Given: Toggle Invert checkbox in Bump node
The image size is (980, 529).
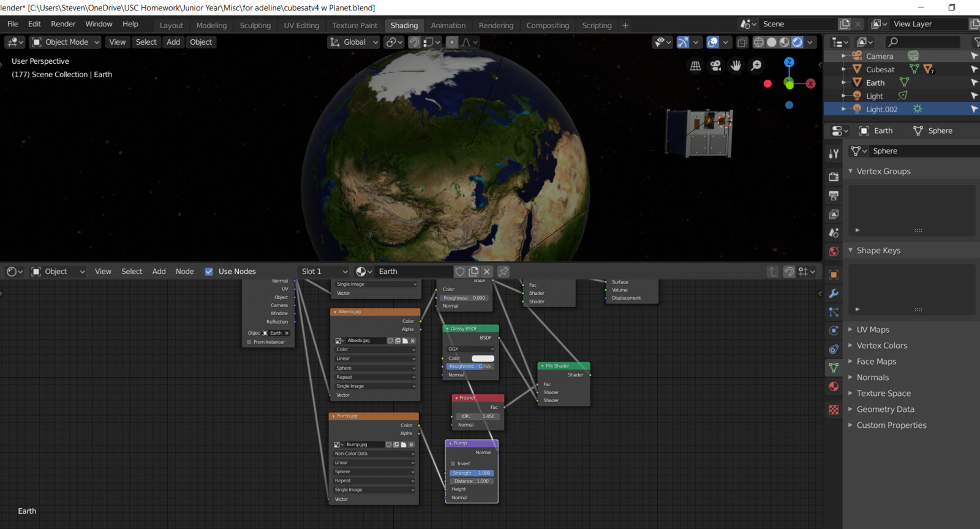Looking at the screenshot, I should (x=453, y=463).
